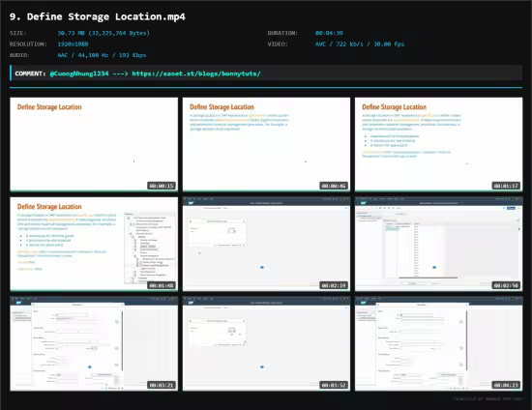Open the SAP screen thumbnail at 00:02:19
532x410 pixels.
[266, 245]
